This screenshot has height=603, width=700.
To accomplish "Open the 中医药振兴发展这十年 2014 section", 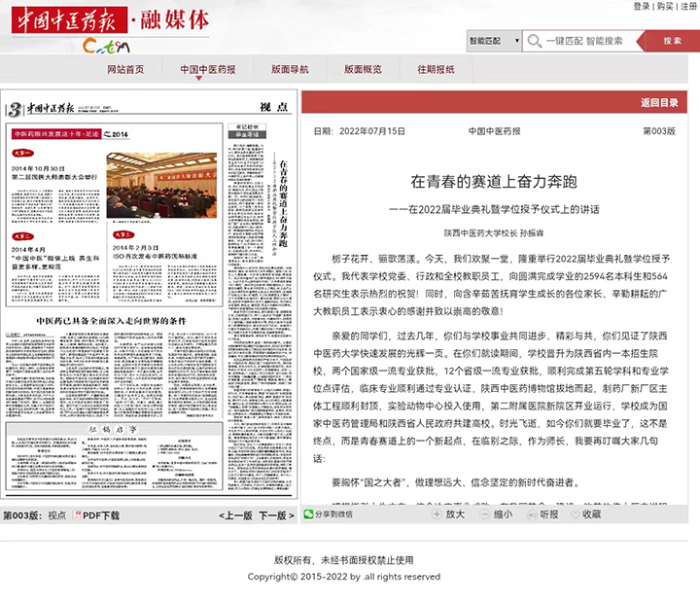I will coord(70,134).
